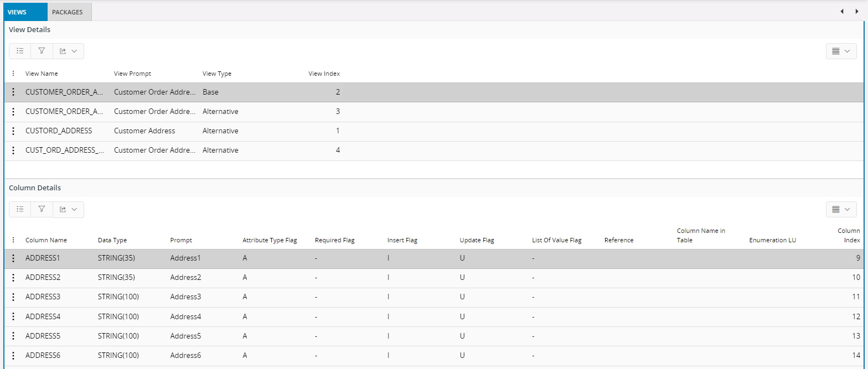Click the list view icon in View Details toolbar
Screen dimensions: 868x369
[x=20, y=51]
